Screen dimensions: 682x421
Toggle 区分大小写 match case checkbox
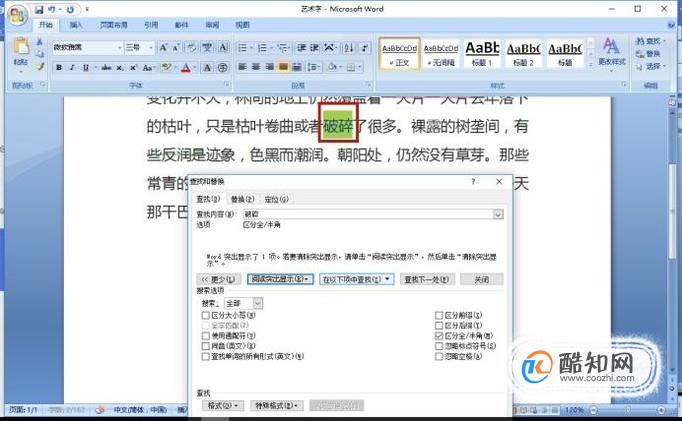tap(206, 315)
